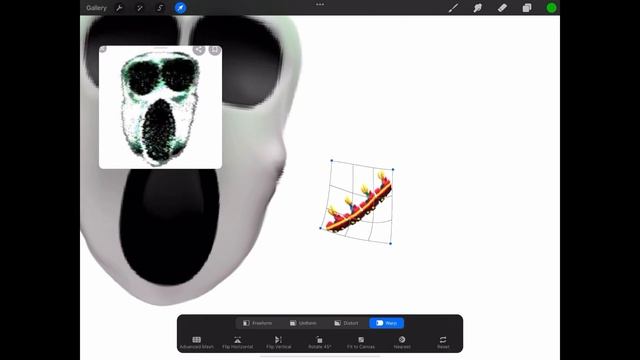Click Reset transform button

click(x=443, y=342)
